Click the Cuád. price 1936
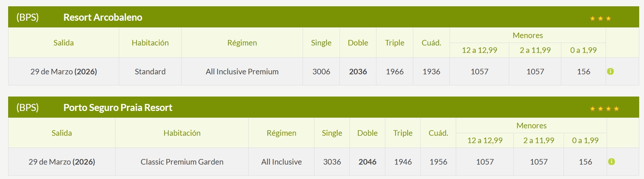This screenshot has width=644, height=179. point(431,72)
